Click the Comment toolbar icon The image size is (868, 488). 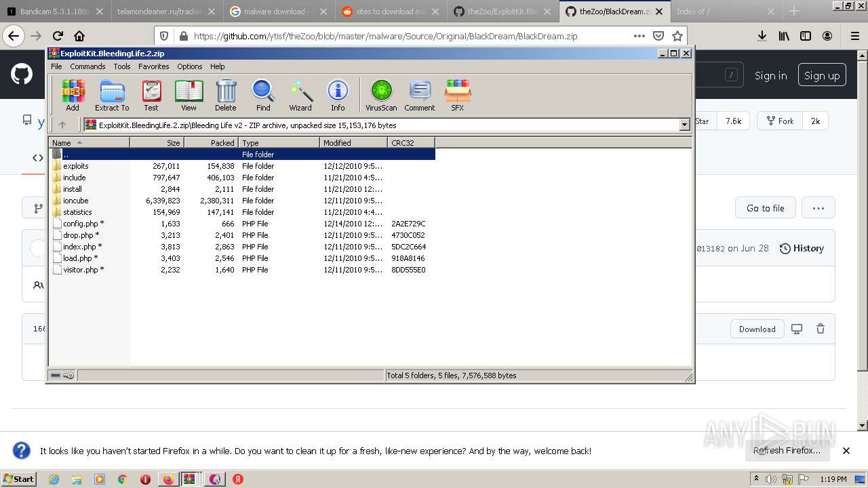pos(420,95)
